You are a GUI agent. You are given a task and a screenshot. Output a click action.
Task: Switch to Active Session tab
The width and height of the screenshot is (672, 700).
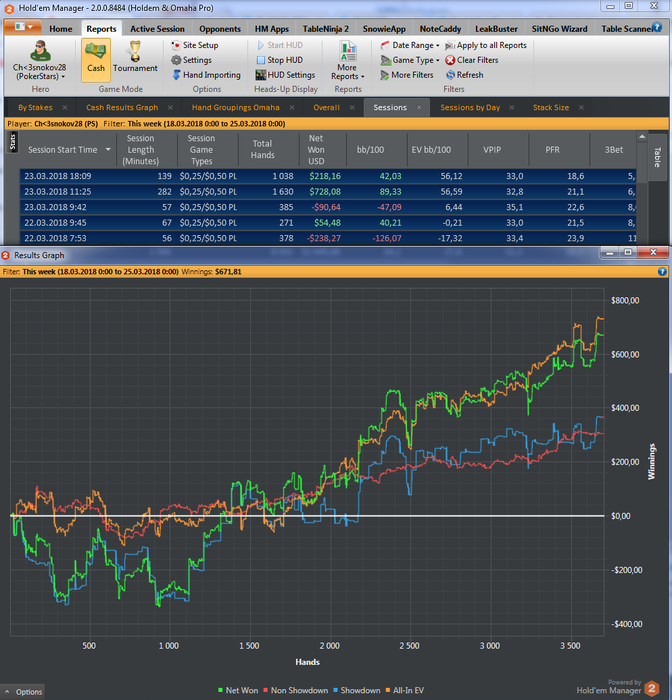(x=157, y=29)
